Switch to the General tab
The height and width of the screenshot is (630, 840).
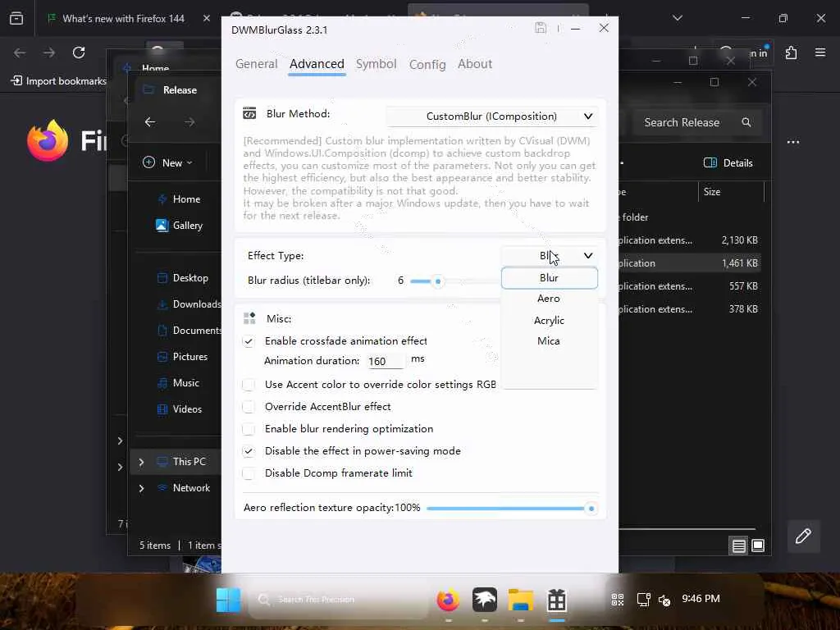257,64
